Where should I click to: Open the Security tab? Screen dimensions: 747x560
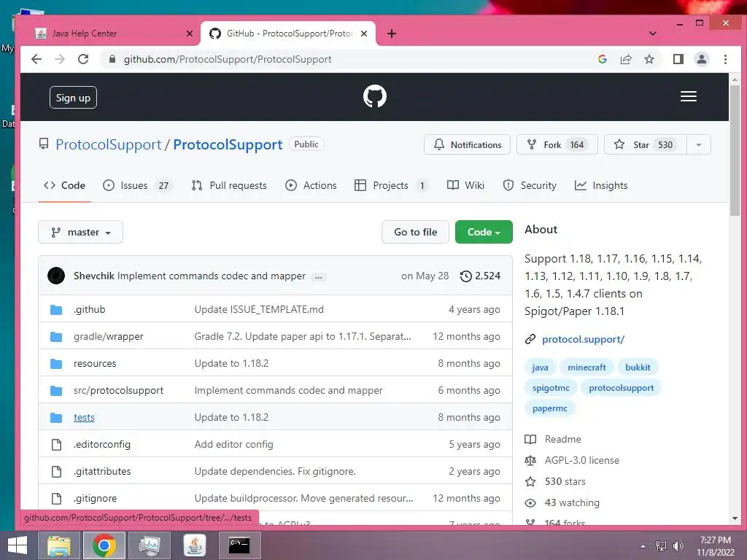530,185
